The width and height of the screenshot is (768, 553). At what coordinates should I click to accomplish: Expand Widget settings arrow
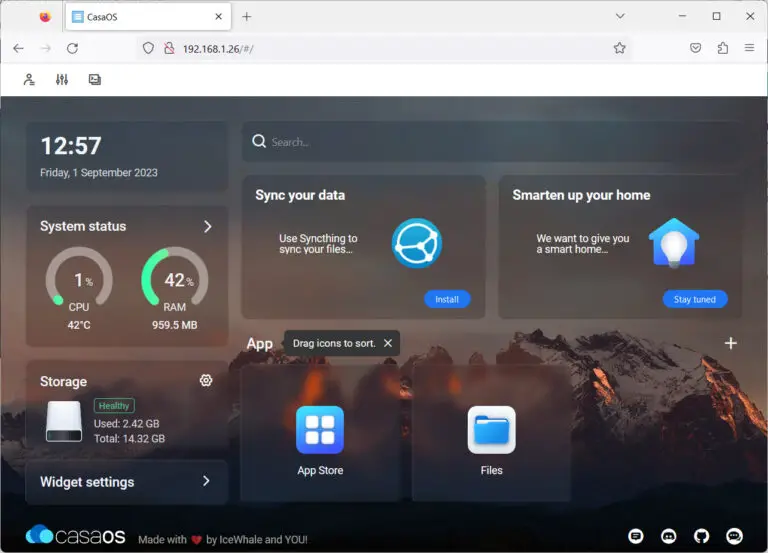[x=206, y=481]
